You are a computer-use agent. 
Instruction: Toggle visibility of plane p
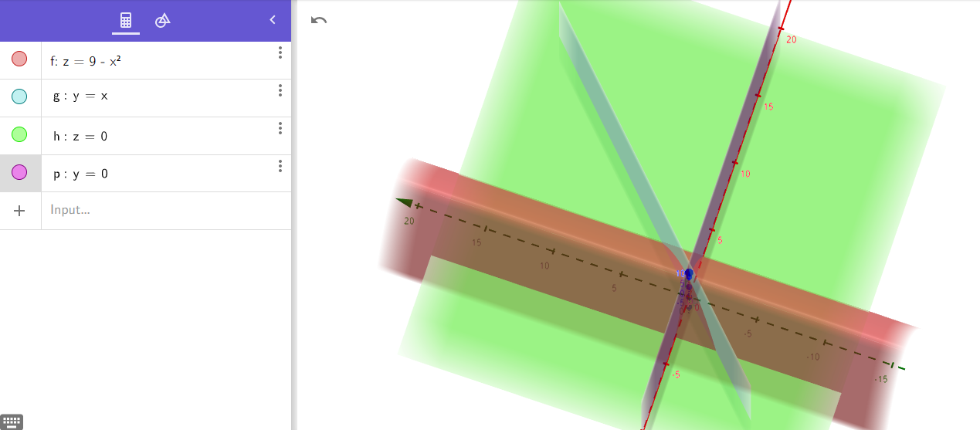point(20,172)
